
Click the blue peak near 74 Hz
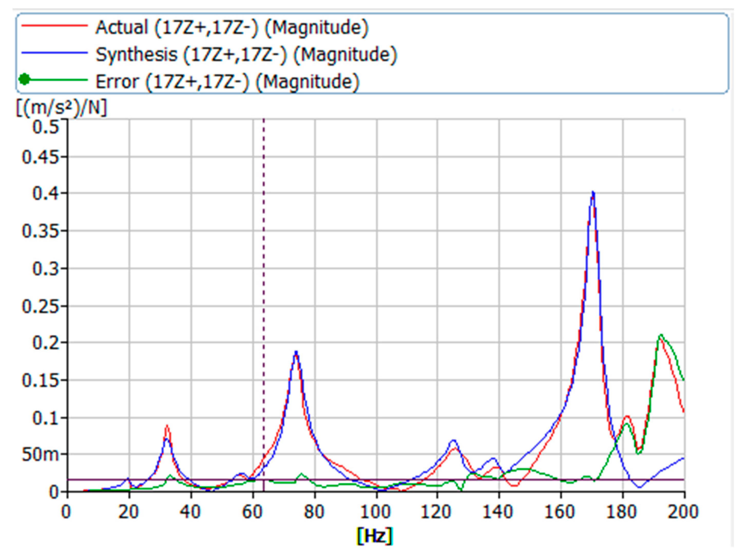point(296,353)
